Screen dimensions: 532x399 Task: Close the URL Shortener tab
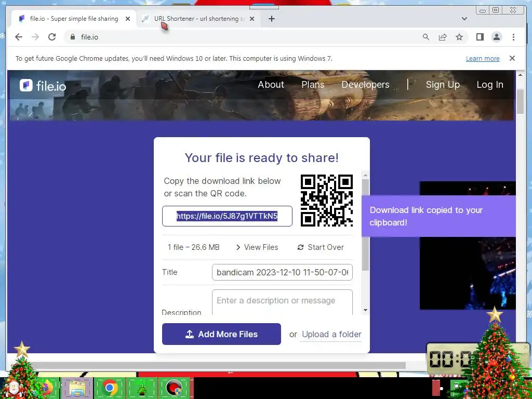pyautogui.click(x=252, y=19)
